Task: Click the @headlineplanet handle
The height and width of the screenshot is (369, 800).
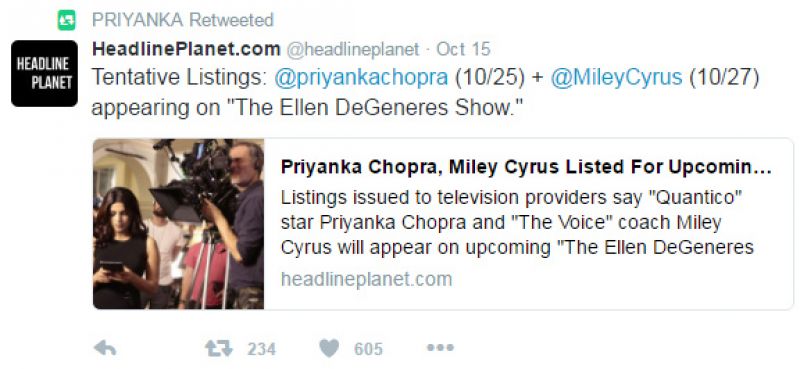Action: pos(353,50)
